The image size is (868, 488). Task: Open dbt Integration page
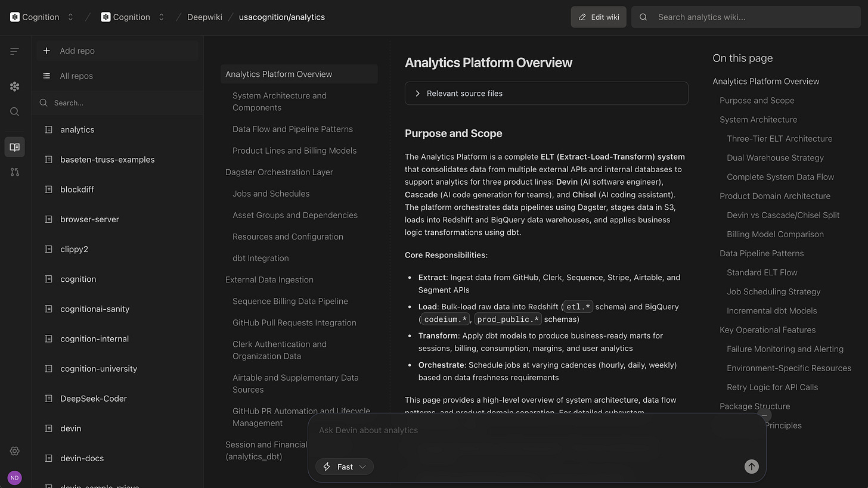pos(261,258)
